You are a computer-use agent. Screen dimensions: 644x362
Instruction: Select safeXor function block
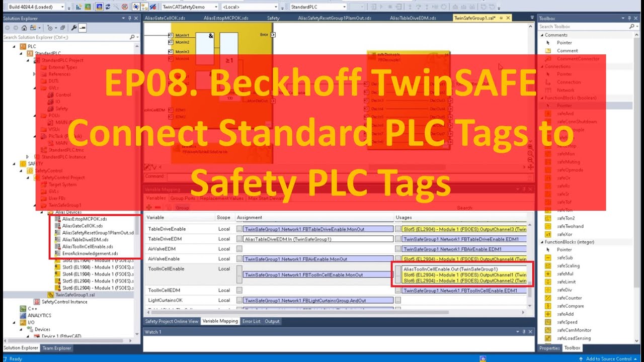click(564, 234)
